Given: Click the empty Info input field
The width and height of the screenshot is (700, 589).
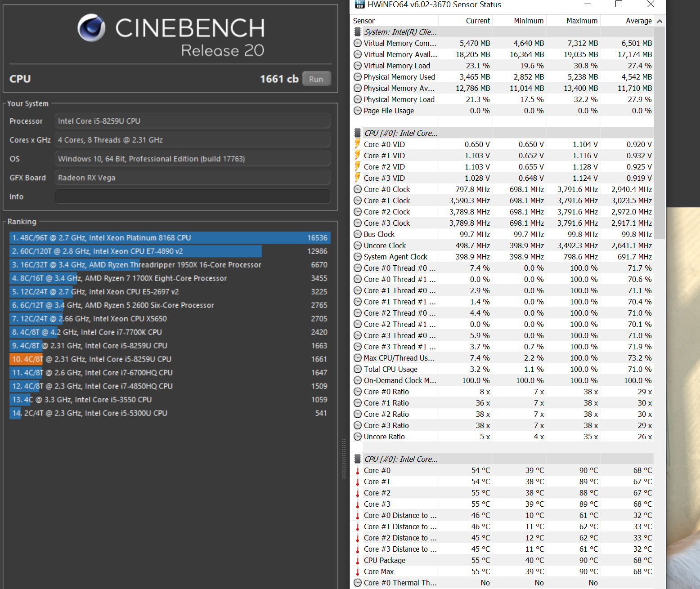Looking at the screenshot, I should (x=193, y=196).
